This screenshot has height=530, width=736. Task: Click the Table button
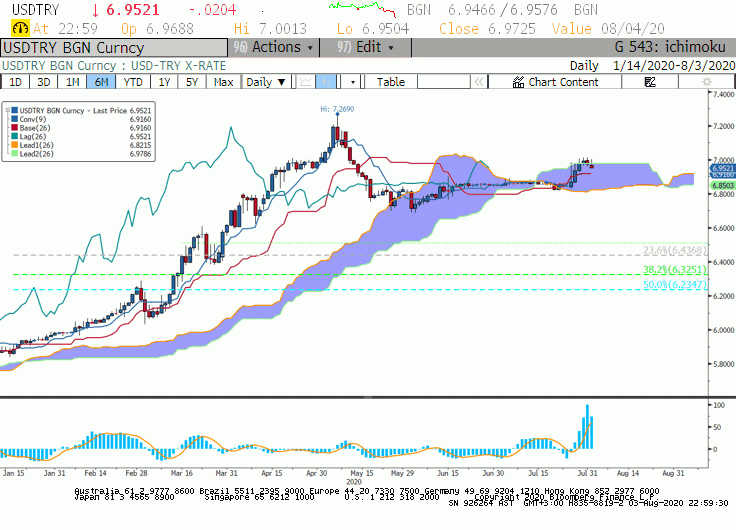391,82
